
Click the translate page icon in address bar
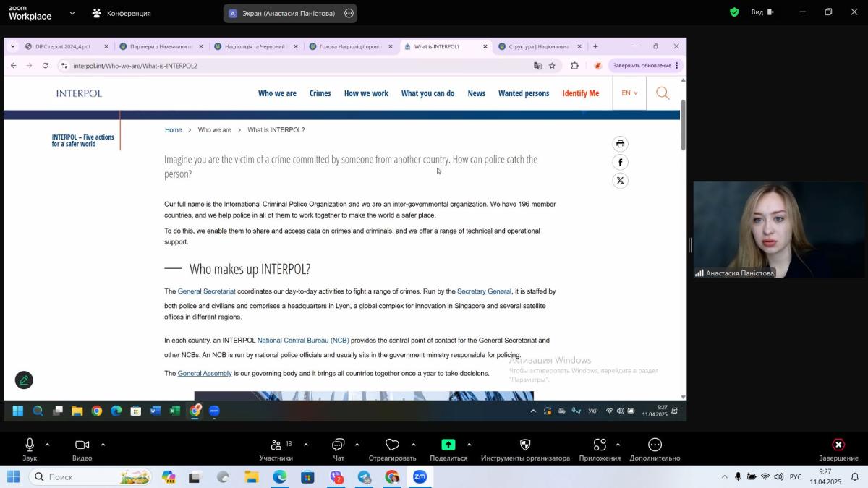[x=537, y=65]
